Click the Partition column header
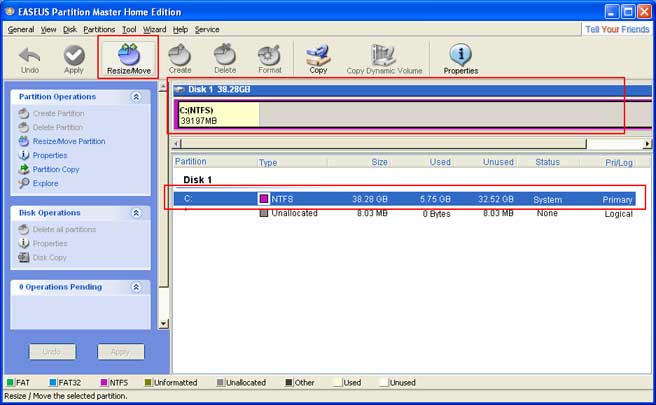Image resolution: width=656 pixels, height=405 pixels. (190, 161)
